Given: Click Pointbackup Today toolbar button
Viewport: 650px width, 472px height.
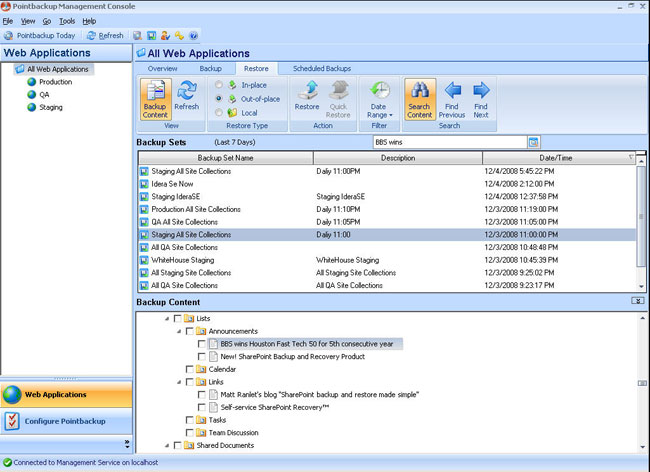Looking at the screenshot, I should (x=39, y=36).
